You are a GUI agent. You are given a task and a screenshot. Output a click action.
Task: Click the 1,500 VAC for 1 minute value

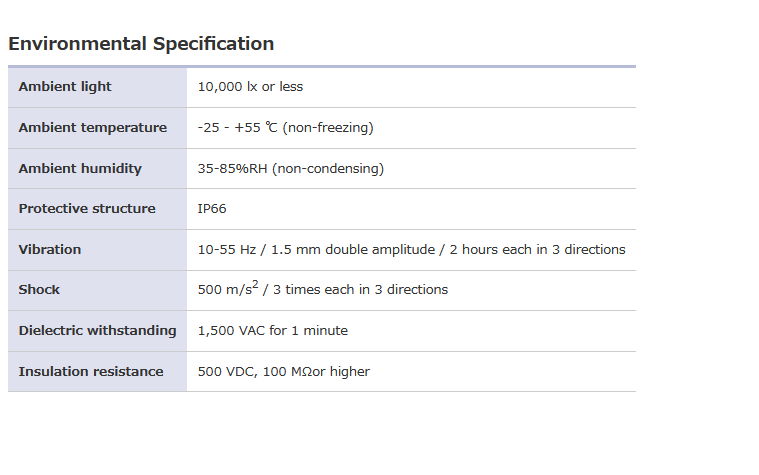pos(273,331)
